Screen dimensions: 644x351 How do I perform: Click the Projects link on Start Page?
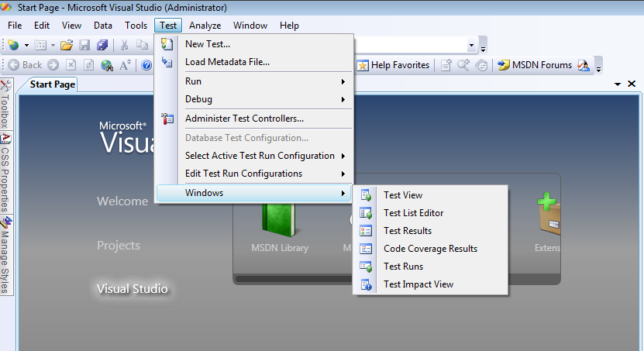click(x=119, y=246)
